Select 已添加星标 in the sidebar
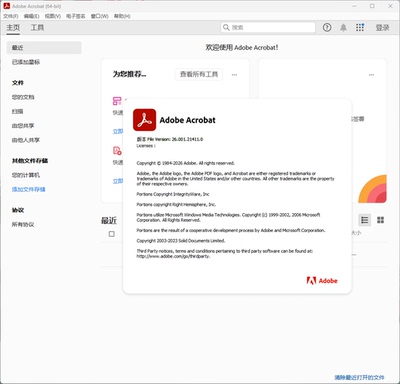The width and height of the screenshot is (400, 384). (26, 62)
